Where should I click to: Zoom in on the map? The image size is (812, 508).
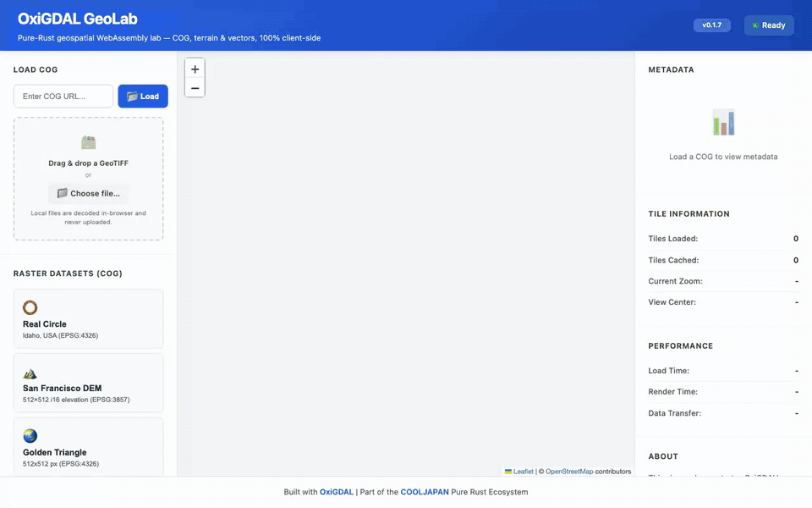click(x=195, y=69)
